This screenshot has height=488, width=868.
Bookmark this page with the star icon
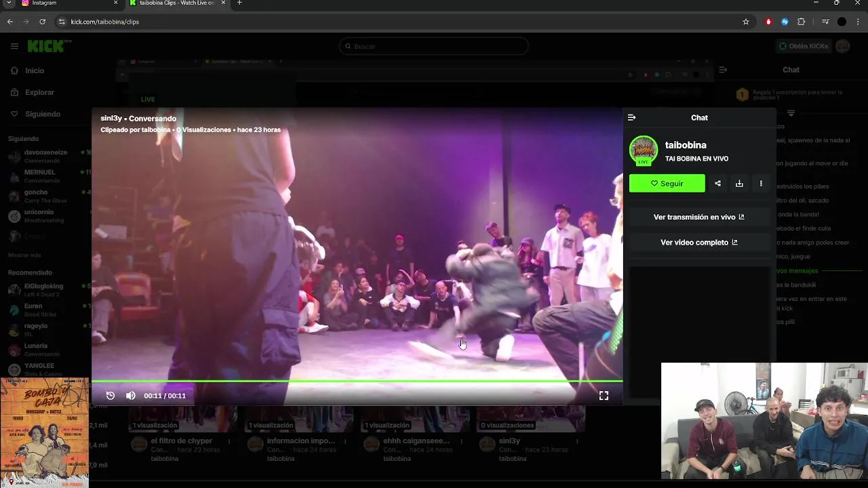(x=746, y=22)
